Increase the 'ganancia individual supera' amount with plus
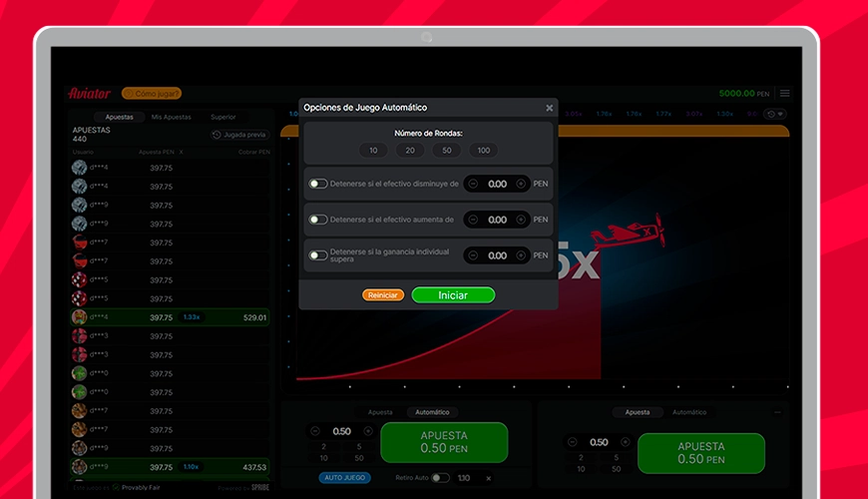 point(521,255)
